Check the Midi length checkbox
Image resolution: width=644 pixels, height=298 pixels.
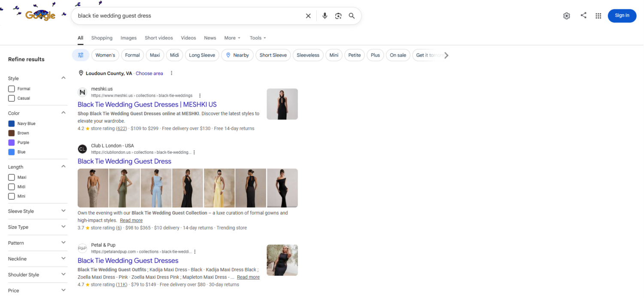12,187
